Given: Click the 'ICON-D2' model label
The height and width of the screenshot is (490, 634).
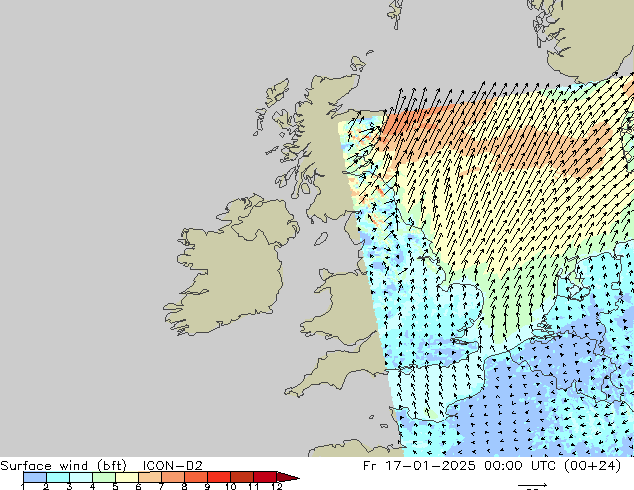Looking at the screenshot, I should click(x=173, y=465).
